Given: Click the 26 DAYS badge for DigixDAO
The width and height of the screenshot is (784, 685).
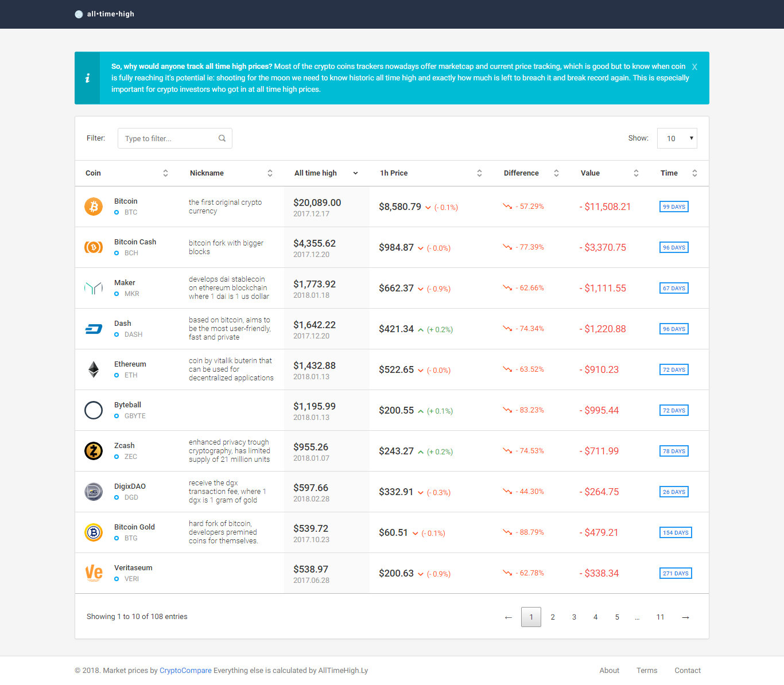Looking at the screenshot, I should (674, 492).
